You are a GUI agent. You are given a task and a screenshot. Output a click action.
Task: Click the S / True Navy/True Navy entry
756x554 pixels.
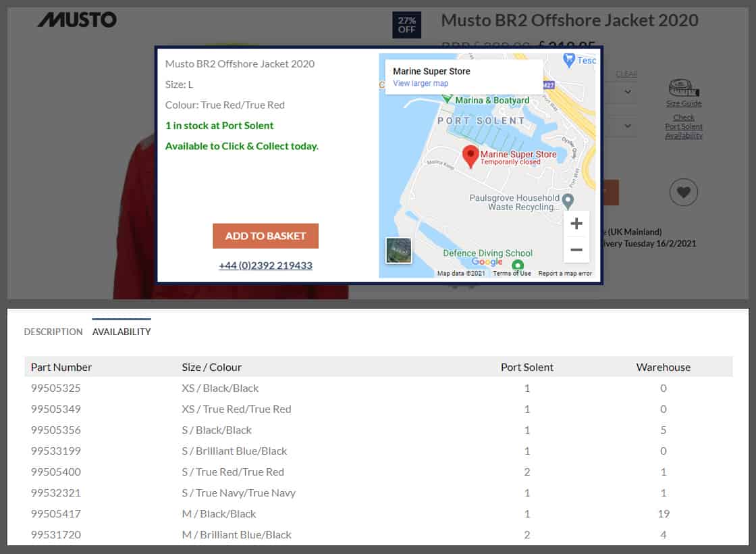(x=239, y=493)
